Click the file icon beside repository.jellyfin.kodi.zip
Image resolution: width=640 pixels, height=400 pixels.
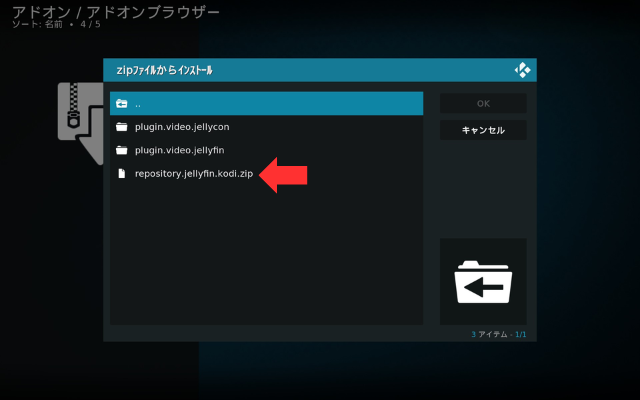coord(122,174)
